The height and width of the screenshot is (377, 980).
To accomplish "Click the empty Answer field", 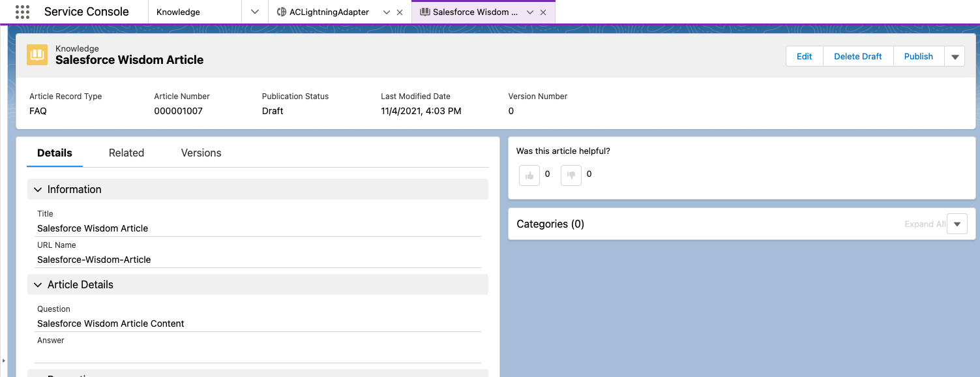I will click(x=258, y=354).
